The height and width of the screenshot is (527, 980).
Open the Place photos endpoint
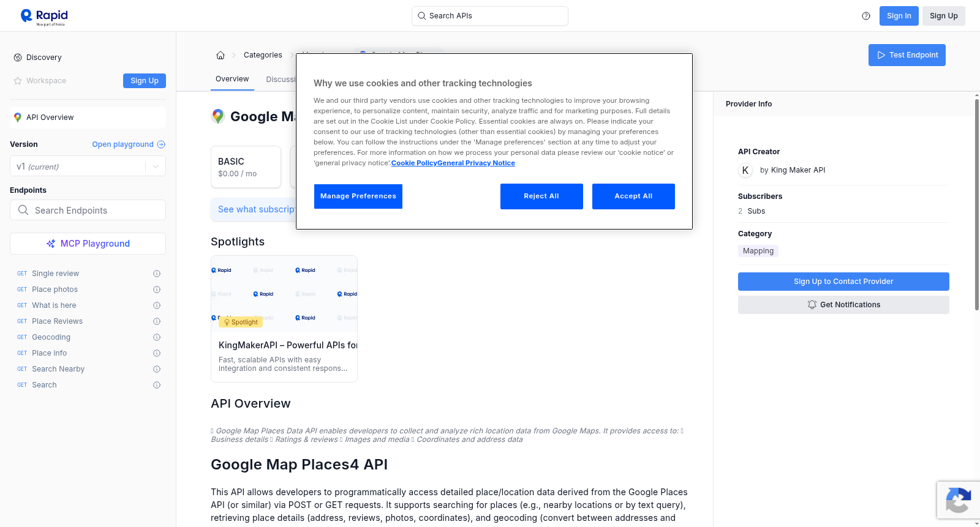(55, 290)
